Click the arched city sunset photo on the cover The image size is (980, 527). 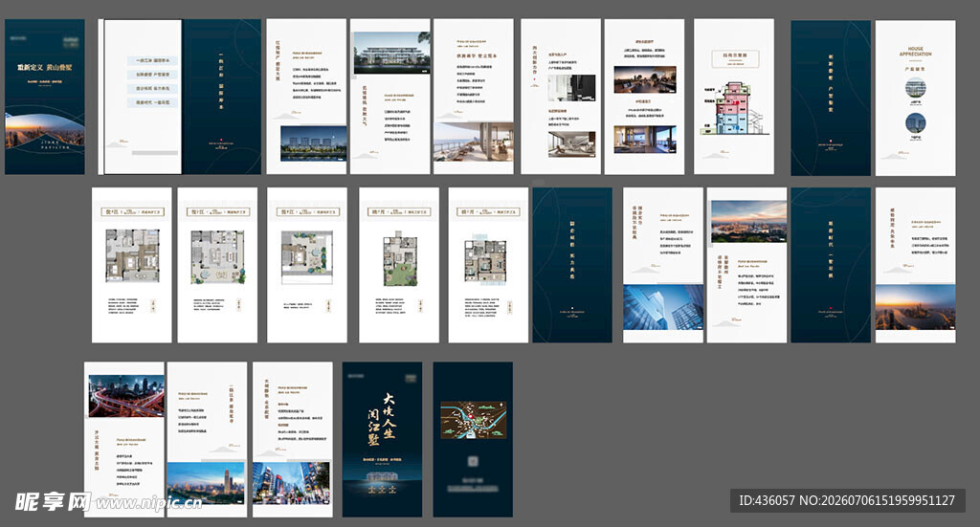(44, 132)
